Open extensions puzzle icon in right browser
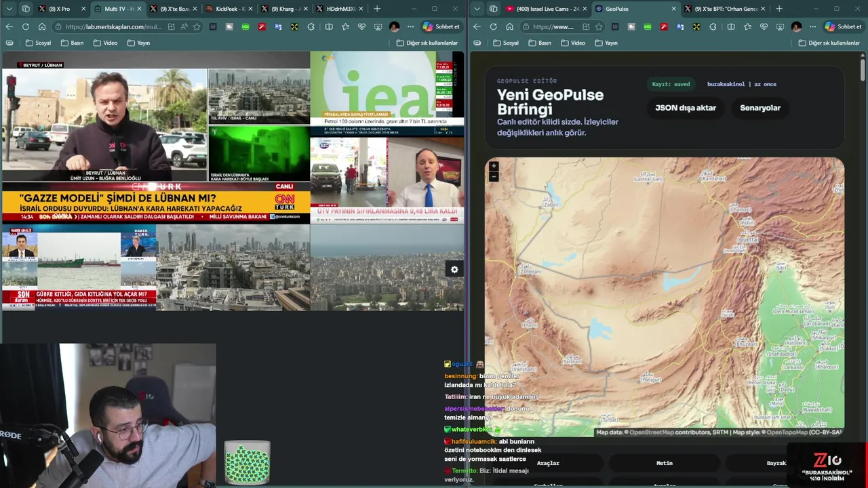868x488 pixels. pyautogui.click(x=713, y=26)
